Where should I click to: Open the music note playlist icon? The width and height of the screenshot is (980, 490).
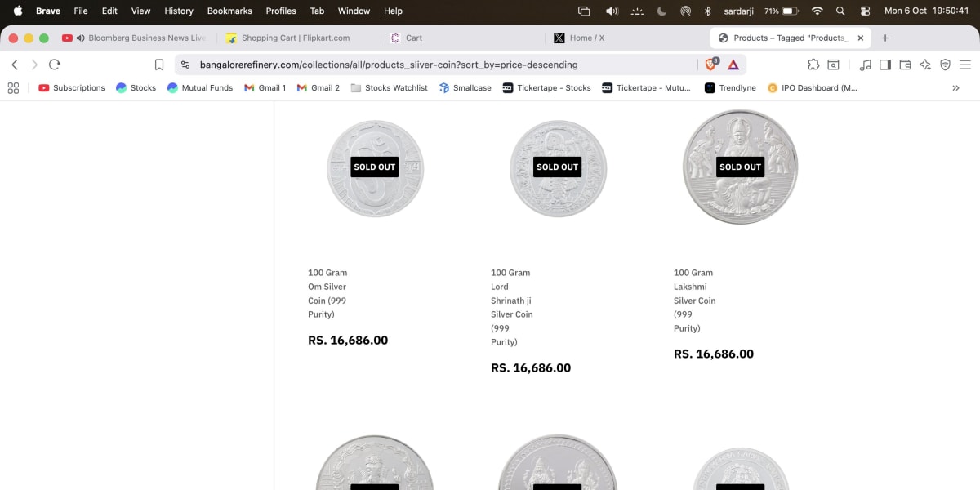click(866, 65)
